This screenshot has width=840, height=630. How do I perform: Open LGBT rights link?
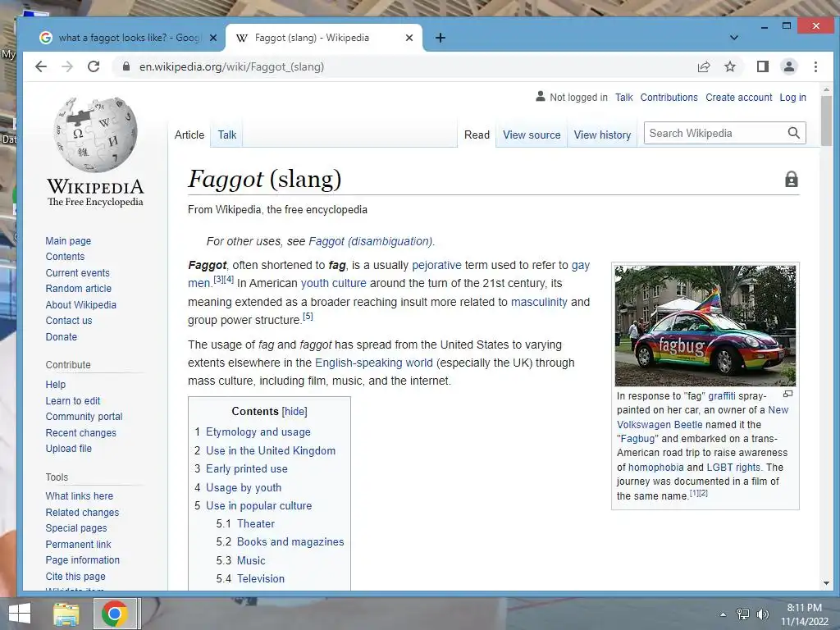point(733,467)
